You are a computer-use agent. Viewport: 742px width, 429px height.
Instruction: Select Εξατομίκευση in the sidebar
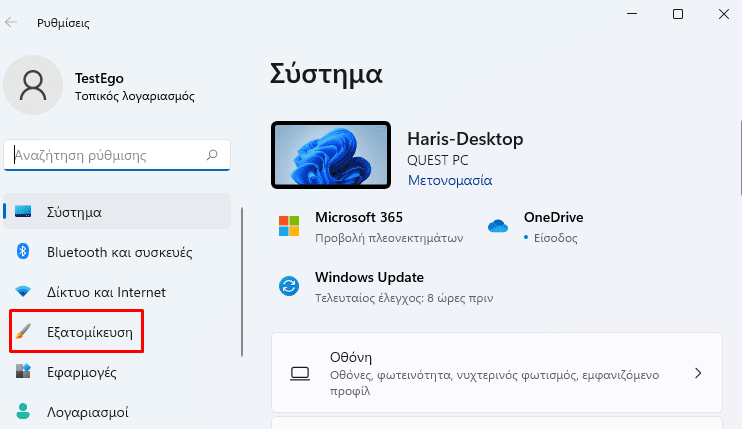pos(117,332)
